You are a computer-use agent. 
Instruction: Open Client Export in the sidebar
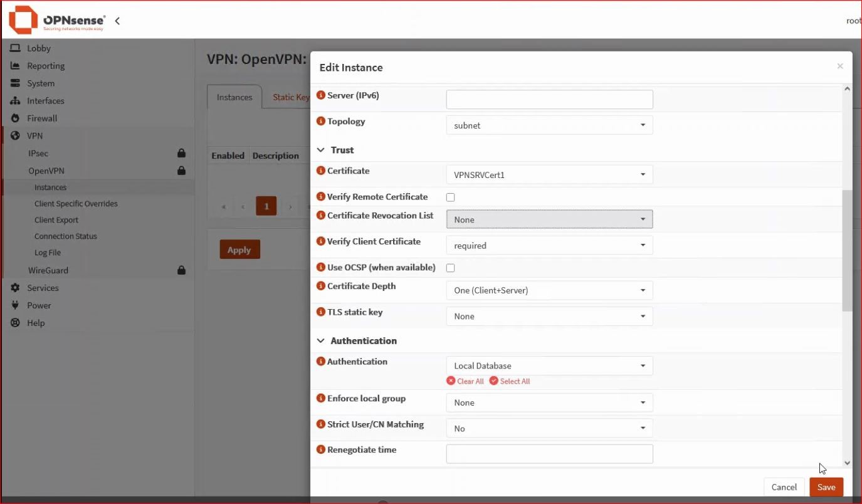click(56, 220)
